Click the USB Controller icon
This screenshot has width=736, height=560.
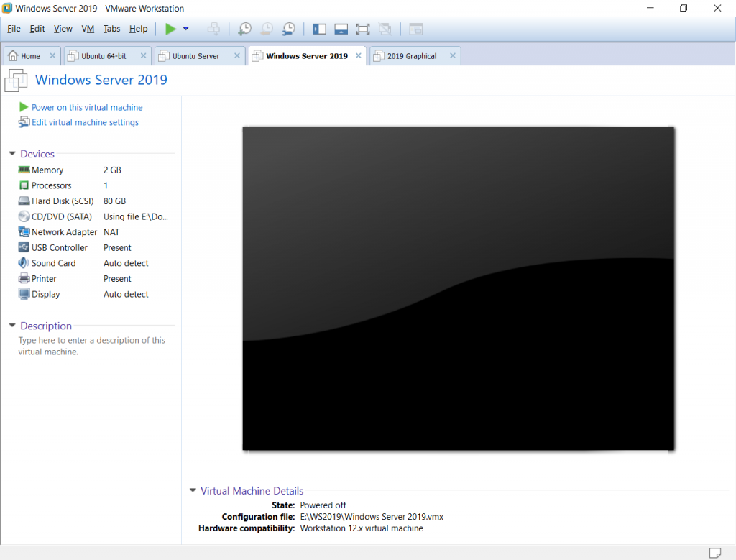click(24, 247)
